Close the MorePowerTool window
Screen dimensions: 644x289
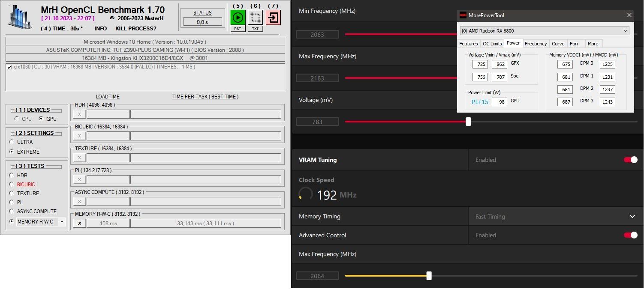(629, 15)
